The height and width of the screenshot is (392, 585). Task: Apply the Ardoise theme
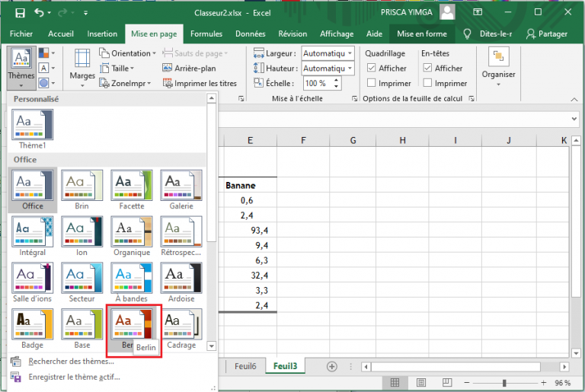[x=181, y=282]
